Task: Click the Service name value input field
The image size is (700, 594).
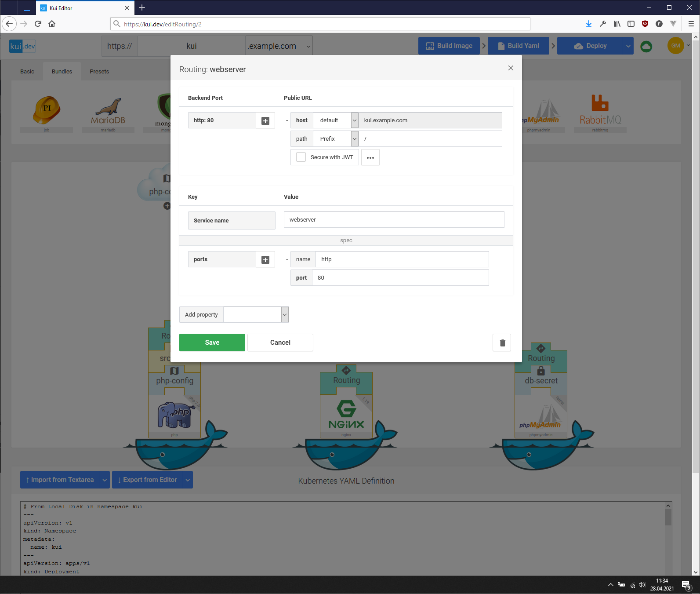Action: pyautogui.click(x=394, y=220)
